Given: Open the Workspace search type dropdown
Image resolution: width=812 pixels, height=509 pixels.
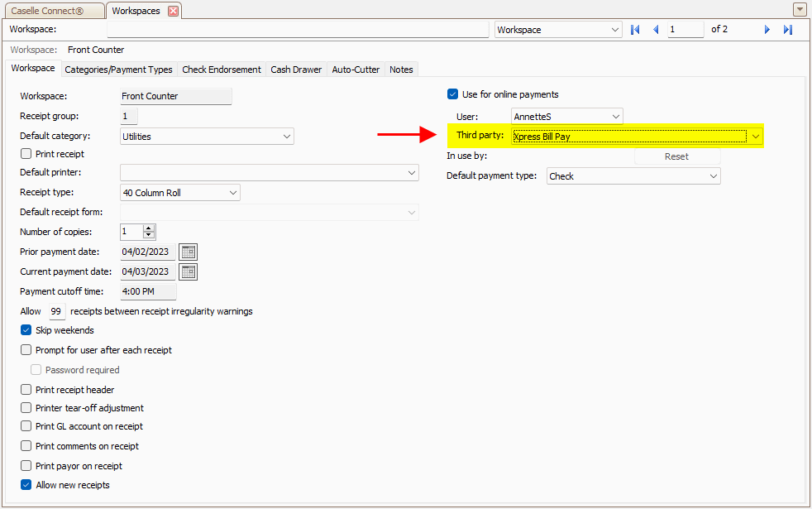Looking at the screenshot, I should 614,30.
